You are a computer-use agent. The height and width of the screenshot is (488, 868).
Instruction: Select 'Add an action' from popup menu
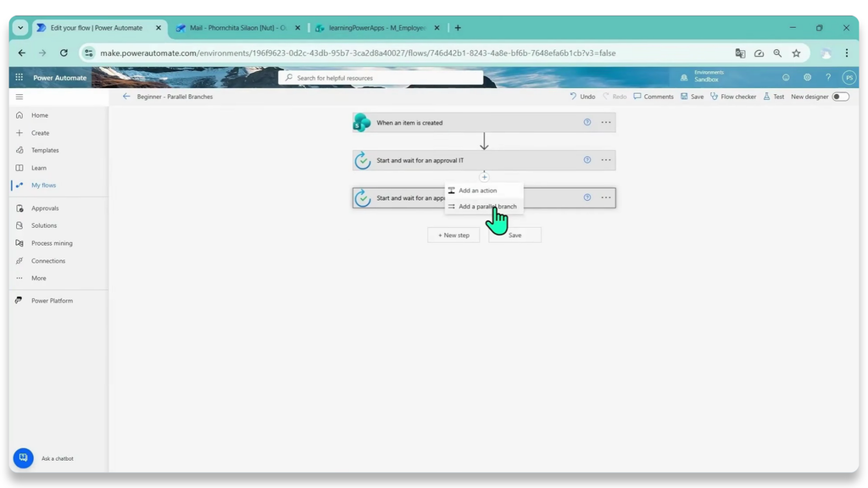(484, 191)
